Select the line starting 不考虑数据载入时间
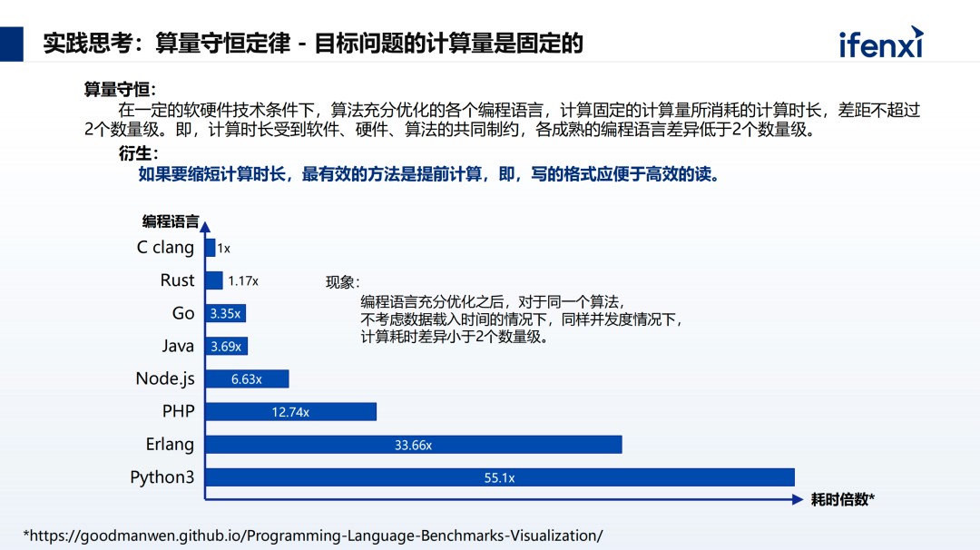Screen dimensions: 980x550 pos(521,319)
